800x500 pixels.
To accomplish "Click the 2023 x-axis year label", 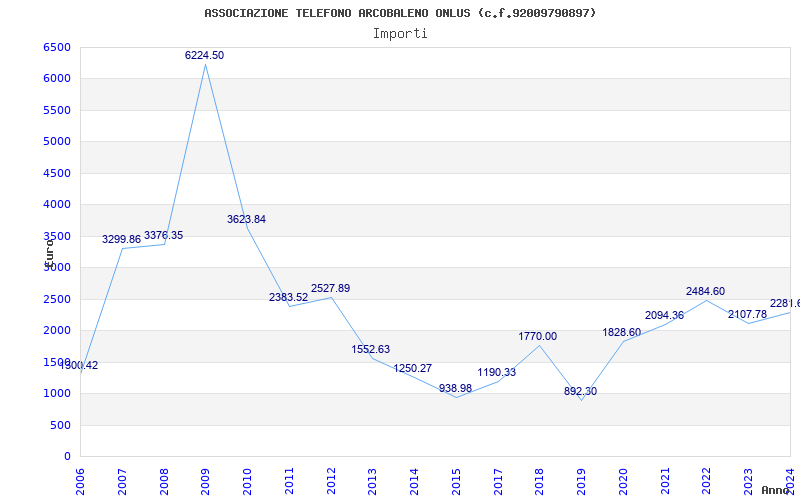I will click(x=748, y=482).
